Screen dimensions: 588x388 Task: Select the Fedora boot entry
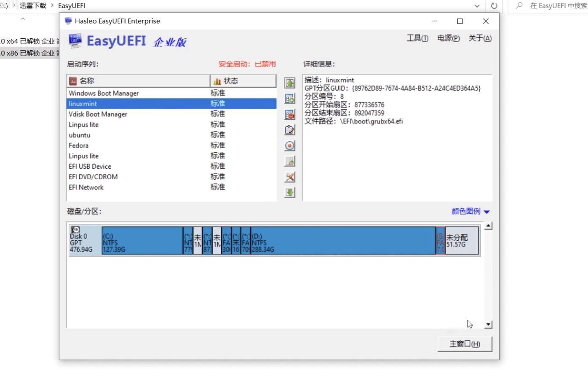coord(171,145)
